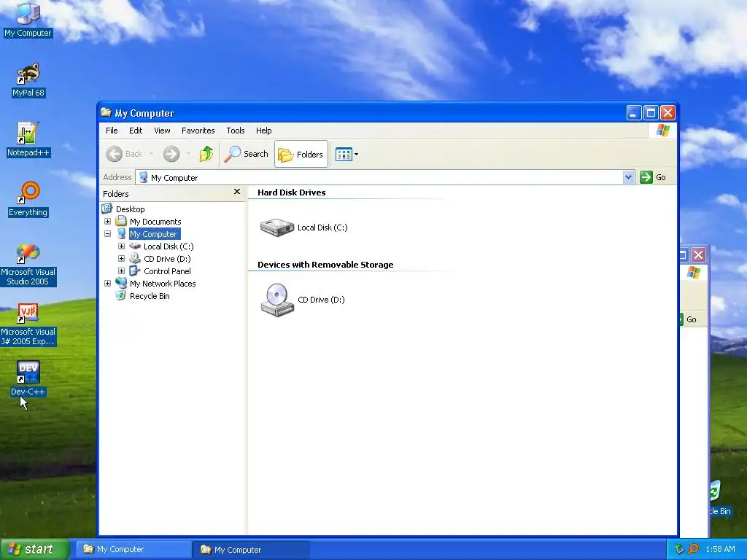The image size is (747, 560).
Task: Open the Address bar dropdown
Action: tap(628, 177)
